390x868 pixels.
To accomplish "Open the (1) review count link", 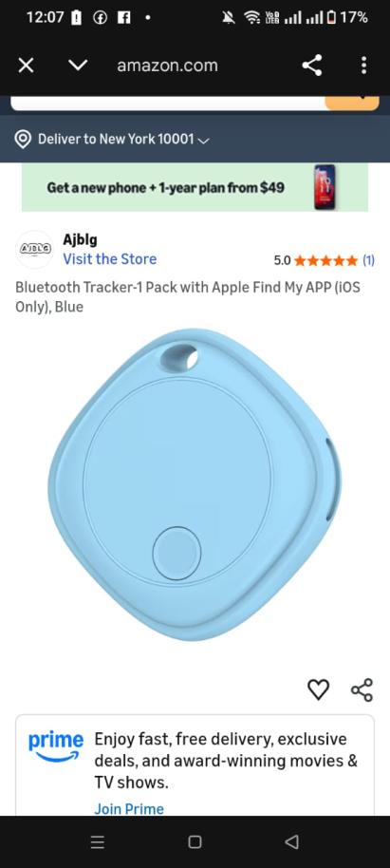I will click(x=368, y=260).
